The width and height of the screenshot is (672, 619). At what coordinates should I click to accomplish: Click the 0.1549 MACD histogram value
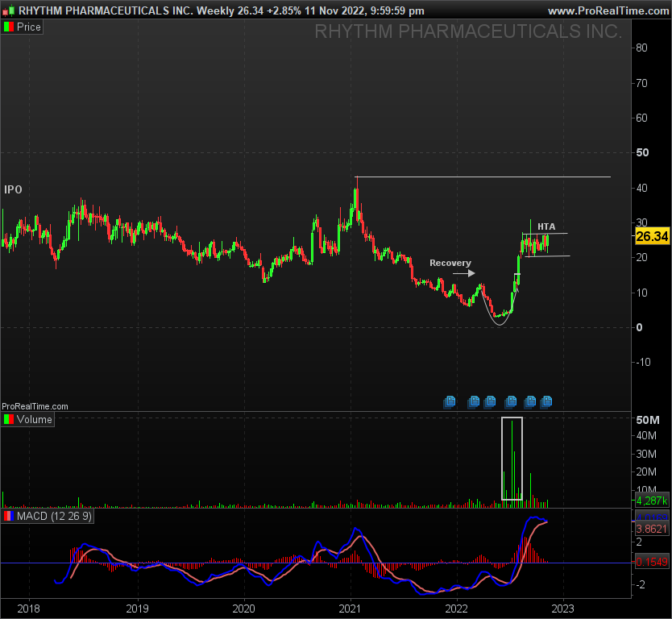pyautogui.click(x=652, y=562)
